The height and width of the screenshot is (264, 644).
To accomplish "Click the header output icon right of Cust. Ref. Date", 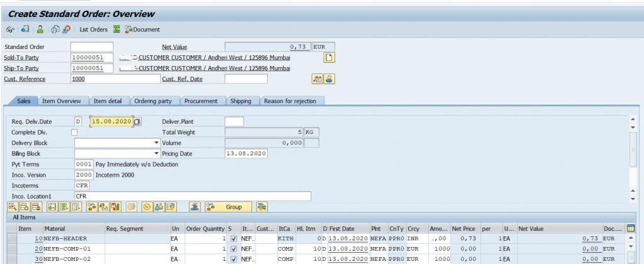I will click(x=317, y=79).
